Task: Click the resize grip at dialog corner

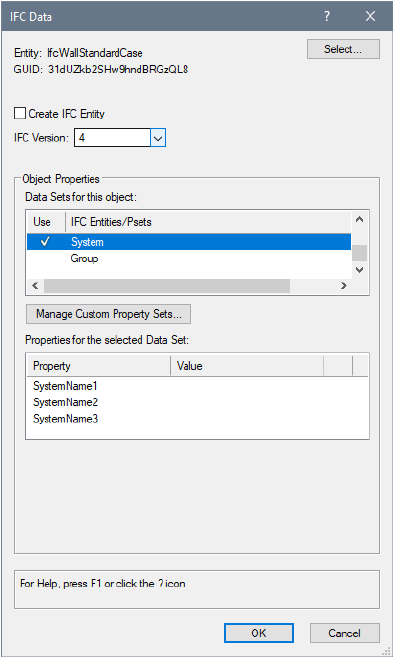Action: pos(386,651)
